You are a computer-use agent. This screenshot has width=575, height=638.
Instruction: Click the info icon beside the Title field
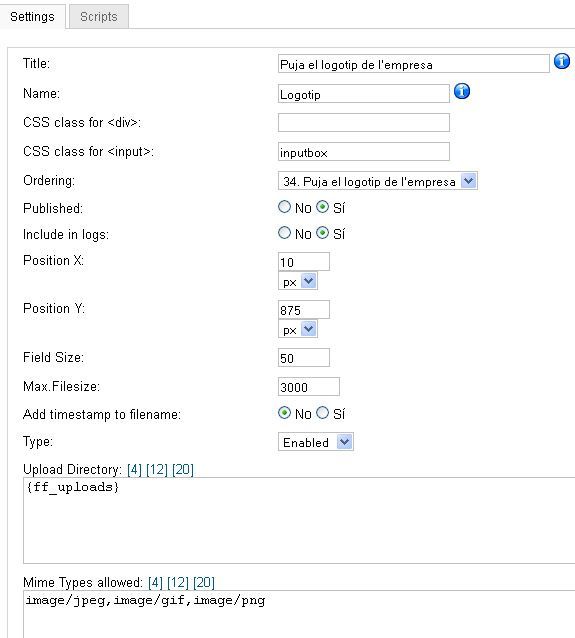pyautogui.click(x=562, y=62)
